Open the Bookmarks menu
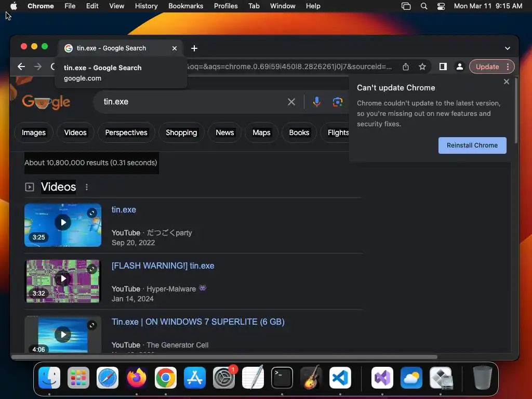Viewport: 532px width, 399px height. coord(185,6)
